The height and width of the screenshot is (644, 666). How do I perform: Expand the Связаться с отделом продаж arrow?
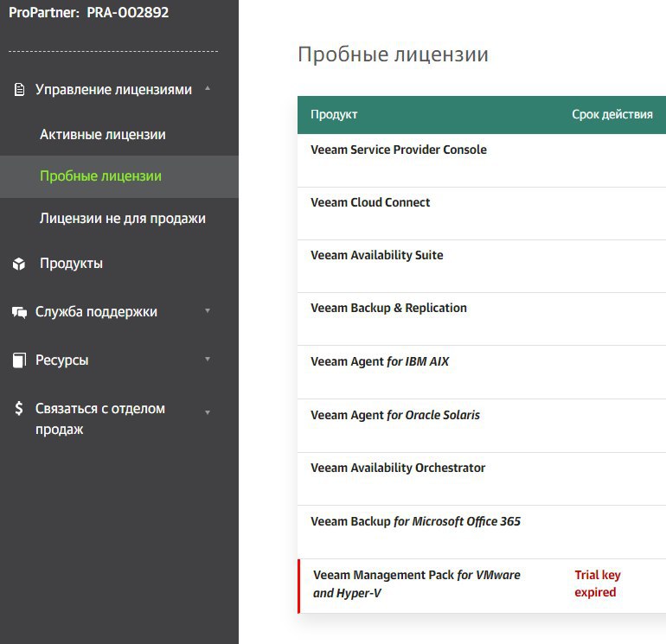tap(208, 412)
